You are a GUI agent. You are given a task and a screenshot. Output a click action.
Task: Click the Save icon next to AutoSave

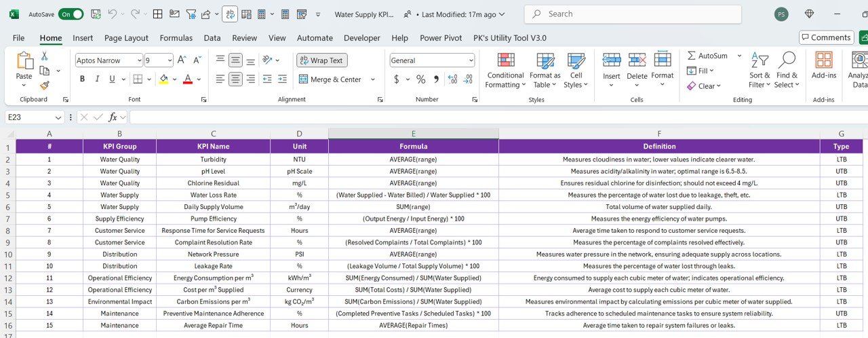(96, 14)
